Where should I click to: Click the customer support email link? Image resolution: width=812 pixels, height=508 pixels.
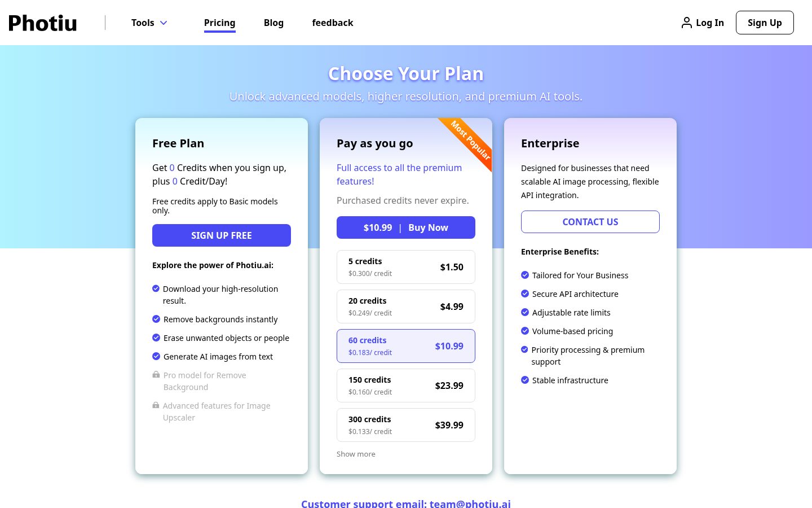pyautogui.click(x=406, y=503)
